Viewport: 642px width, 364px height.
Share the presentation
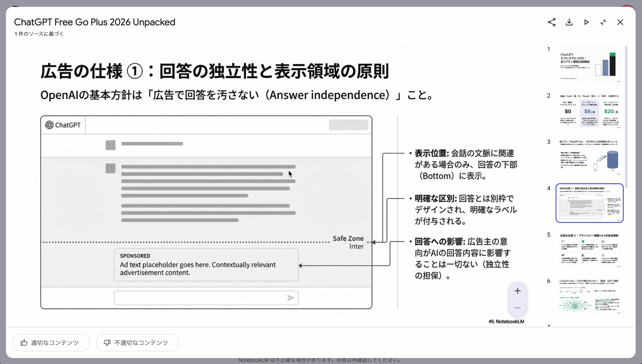(x=552, y=22)
